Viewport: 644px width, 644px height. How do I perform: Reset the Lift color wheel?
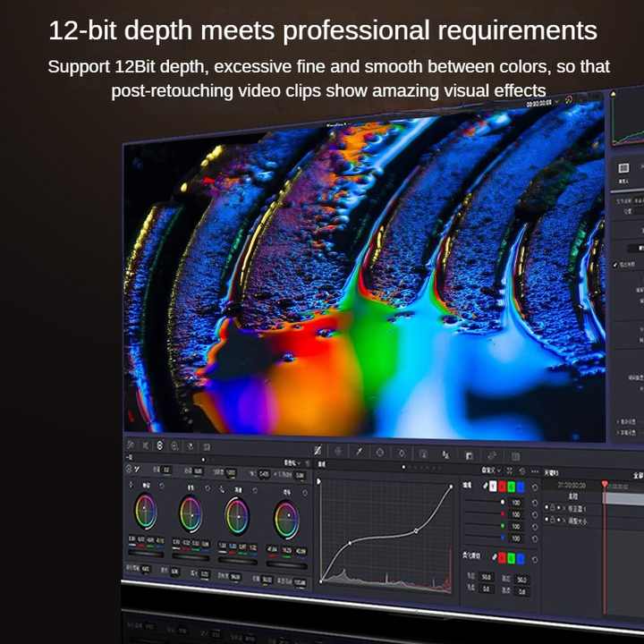click(x=162, y=486)
